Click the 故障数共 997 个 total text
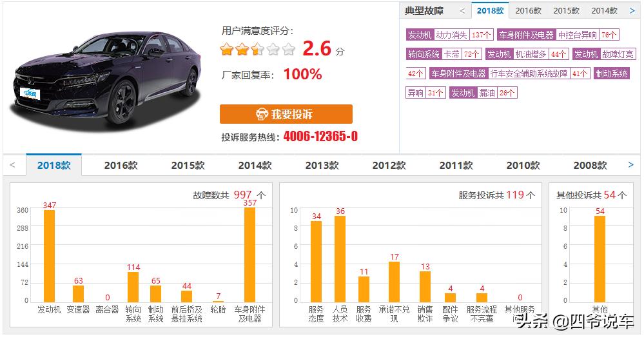Image resolution: width=644 pixels, height=339 pixels. [229, 195]
